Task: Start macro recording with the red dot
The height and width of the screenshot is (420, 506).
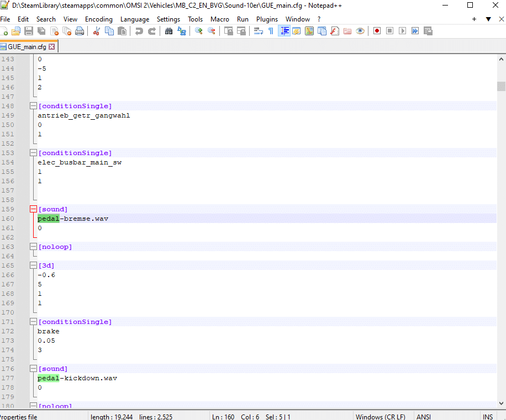Action: (x=377, y=31)
